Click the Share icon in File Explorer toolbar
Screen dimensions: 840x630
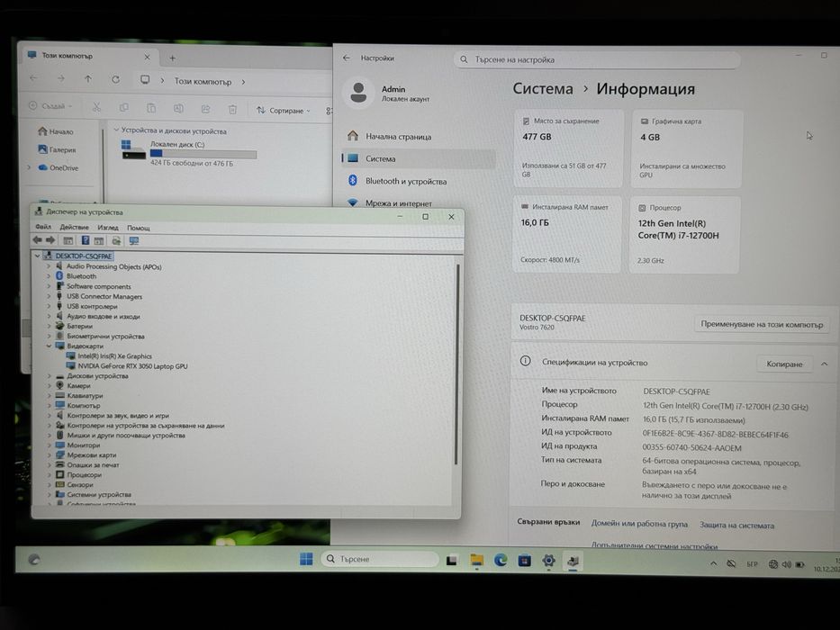click(x=205, y=109)
